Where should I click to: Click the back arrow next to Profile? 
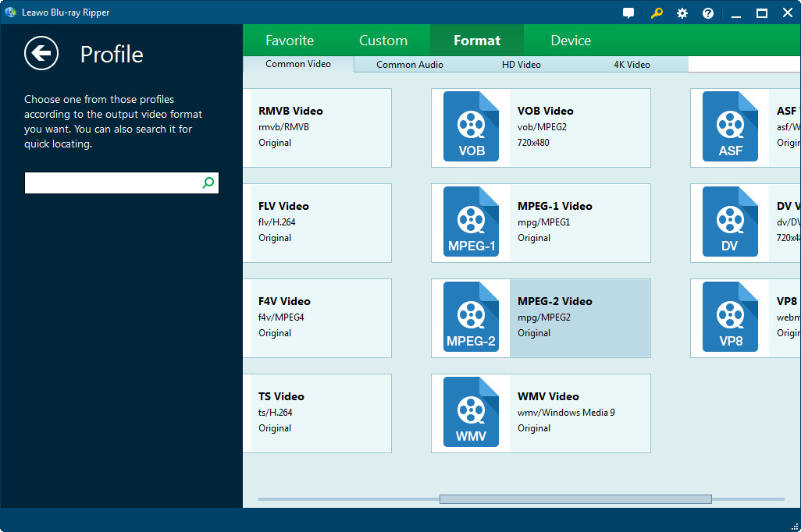(x=41, y=53)
